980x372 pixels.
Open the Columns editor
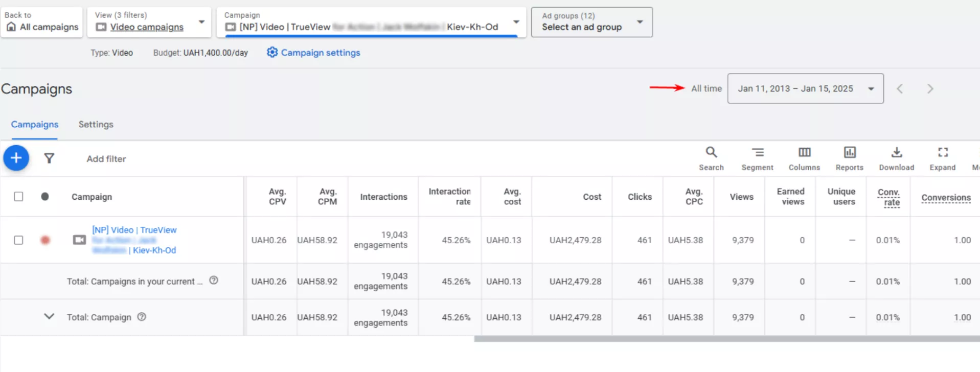804,158
